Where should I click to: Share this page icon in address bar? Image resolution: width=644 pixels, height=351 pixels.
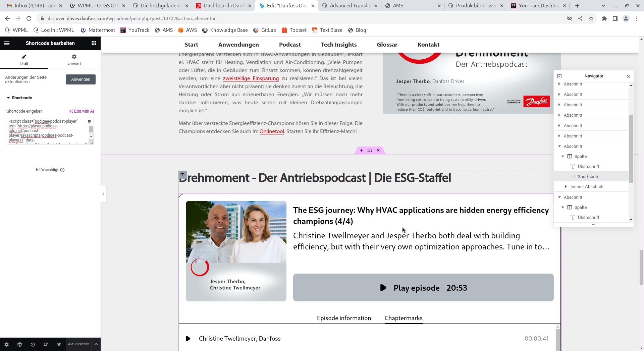pyautogui.click(x=580, y=18)
